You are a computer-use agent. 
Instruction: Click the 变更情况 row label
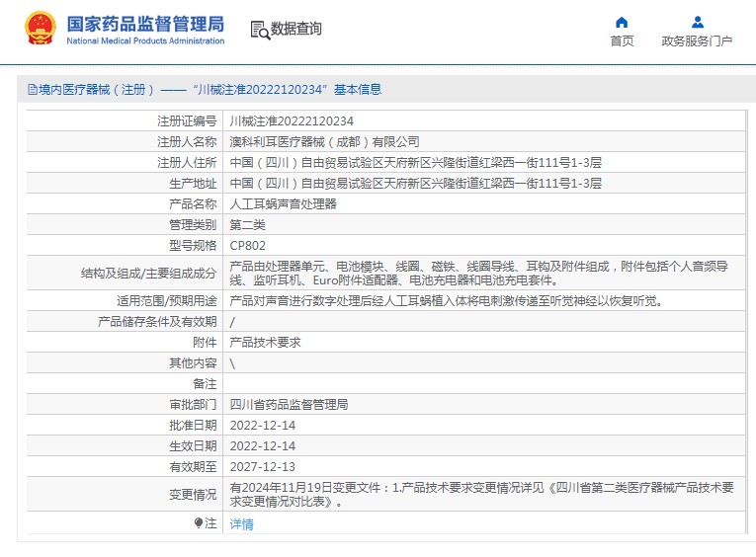(x=193, y=495)
